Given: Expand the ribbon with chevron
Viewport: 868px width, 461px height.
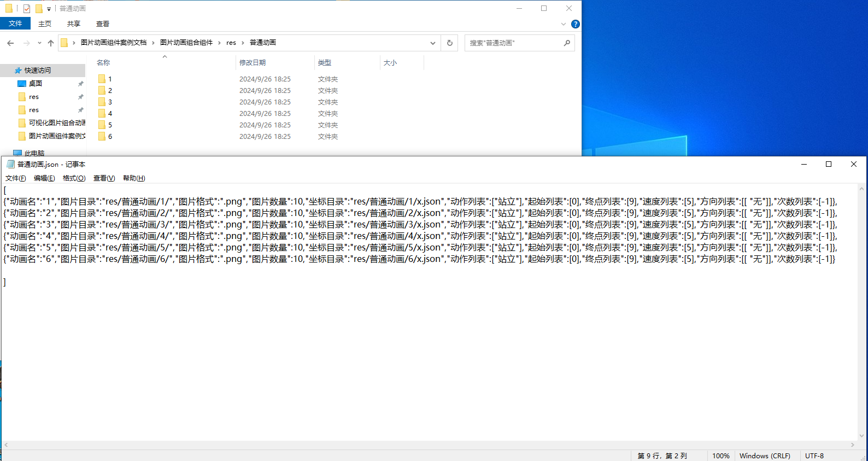Looking at the screenshot, I should coord(564,24).
